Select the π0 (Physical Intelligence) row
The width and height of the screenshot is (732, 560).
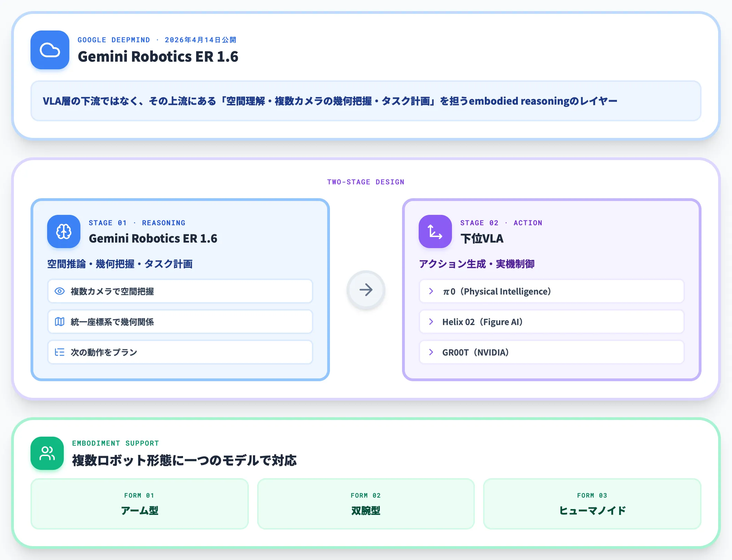coord(552,291)
